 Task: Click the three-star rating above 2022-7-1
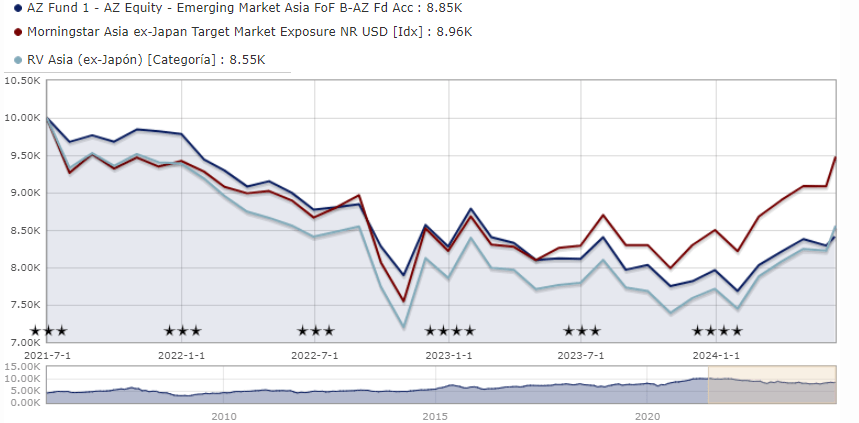tap(316, 331)
